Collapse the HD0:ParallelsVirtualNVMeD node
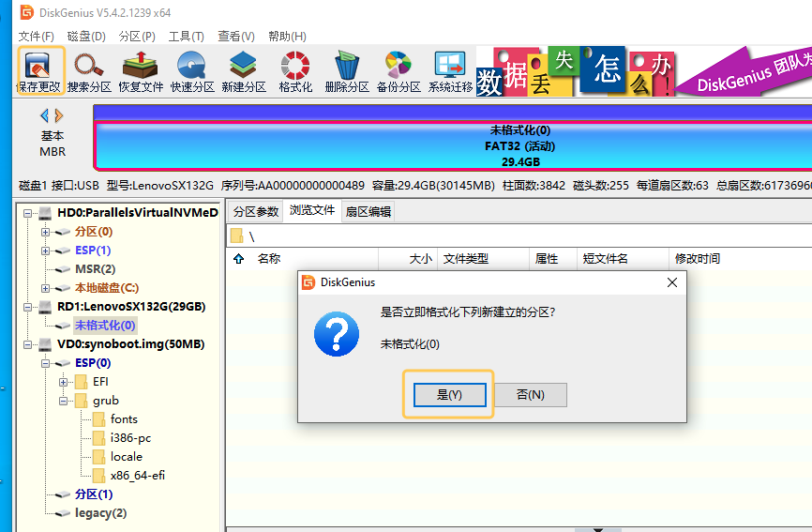Screen dimensions: 812x532 (27, 213)
